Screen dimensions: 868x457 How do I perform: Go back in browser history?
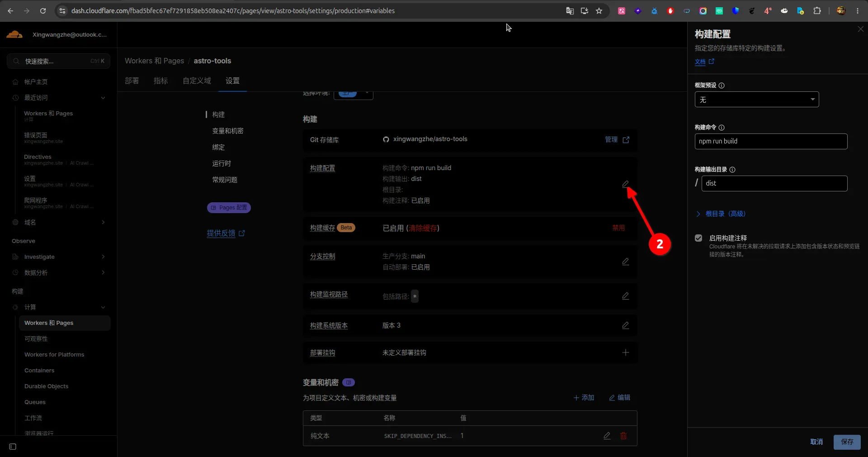[x=10, y=11]
